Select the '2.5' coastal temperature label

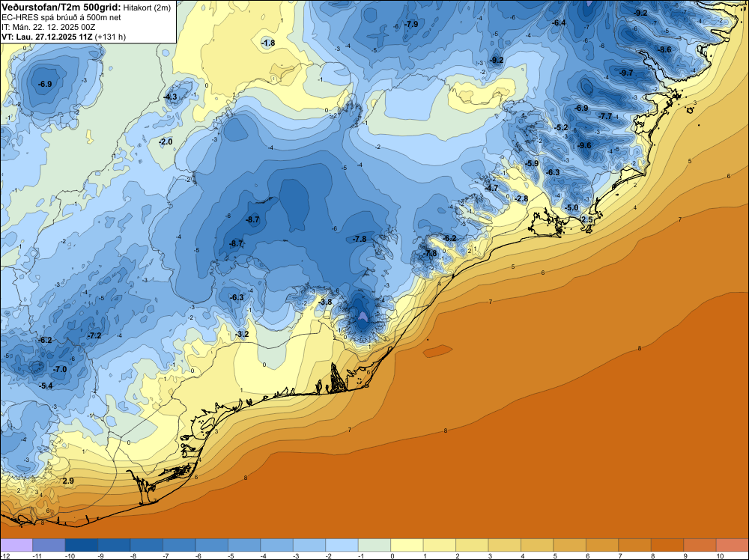tap(587, 220)
